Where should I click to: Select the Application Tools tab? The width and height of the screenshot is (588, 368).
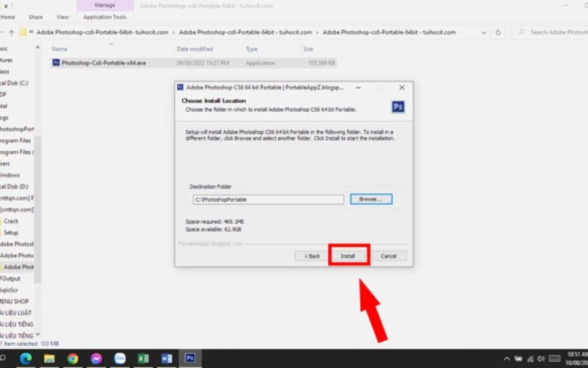[104, 17]
